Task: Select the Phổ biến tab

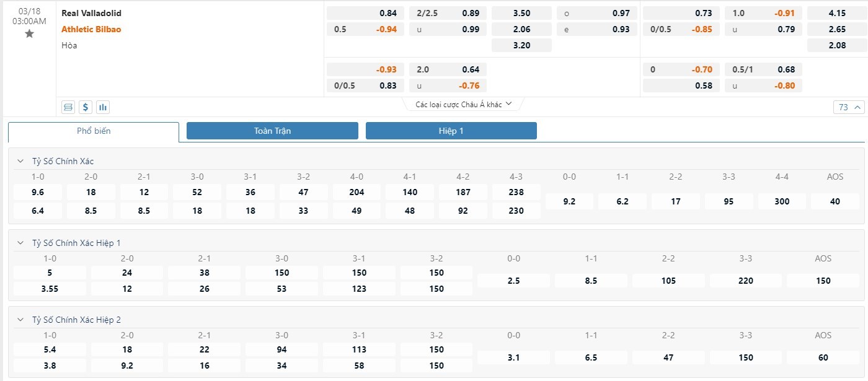Action: [x=94, y=131]
